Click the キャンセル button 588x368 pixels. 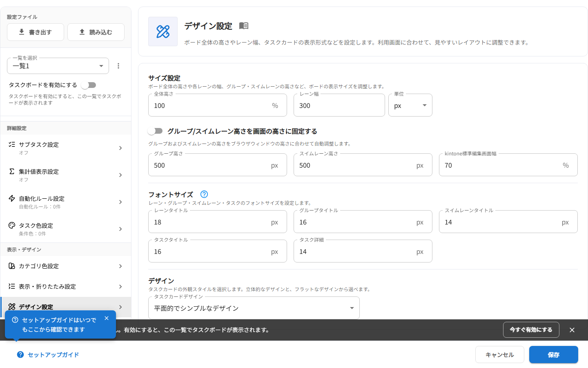[500, 355]
